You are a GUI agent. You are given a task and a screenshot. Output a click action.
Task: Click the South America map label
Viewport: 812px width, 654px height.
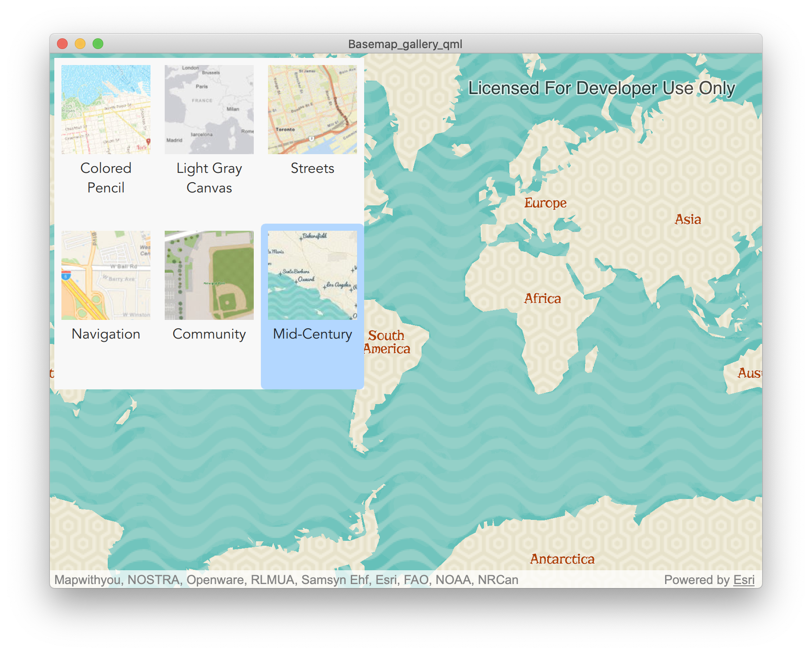(x=386, y=342)
